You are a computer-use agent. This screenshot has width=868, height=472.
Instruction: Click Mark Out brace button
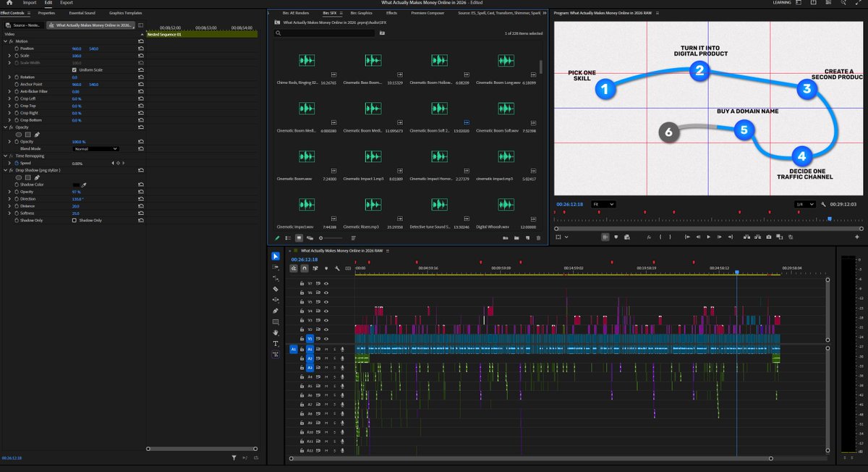(670, 237)
